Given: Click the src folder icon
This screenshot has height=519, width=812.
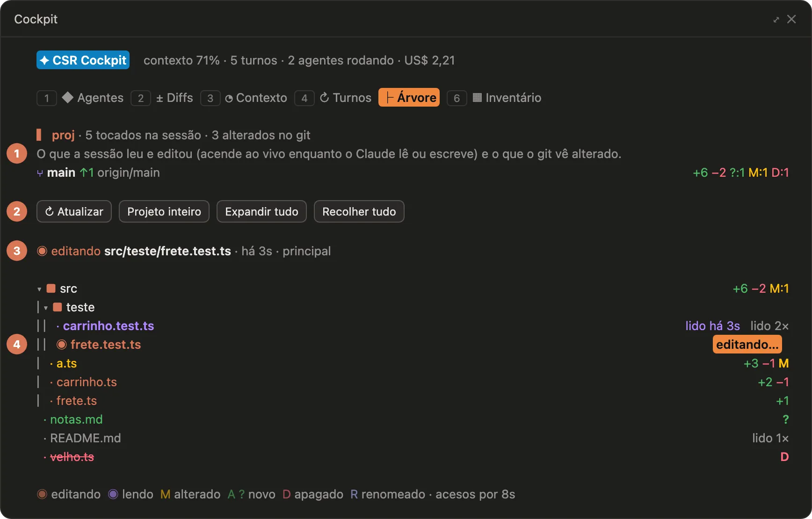Looking at the screenshot, I should point(51,288).
